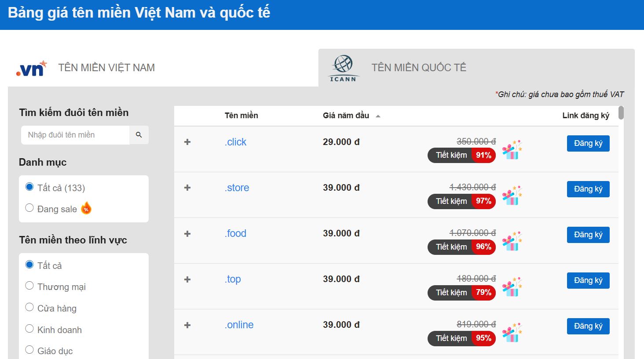Choose the Thương mại field filter

[29, 286]
